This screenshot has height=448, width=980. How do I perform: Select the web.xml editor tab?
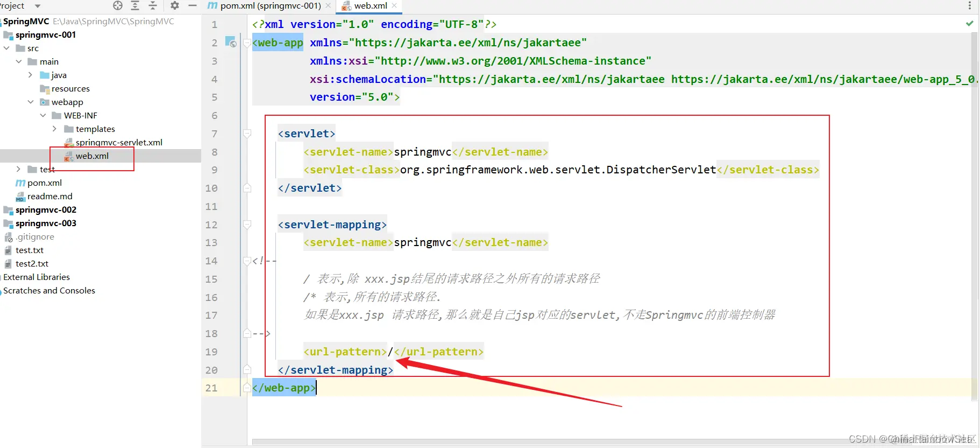(371, 6)
